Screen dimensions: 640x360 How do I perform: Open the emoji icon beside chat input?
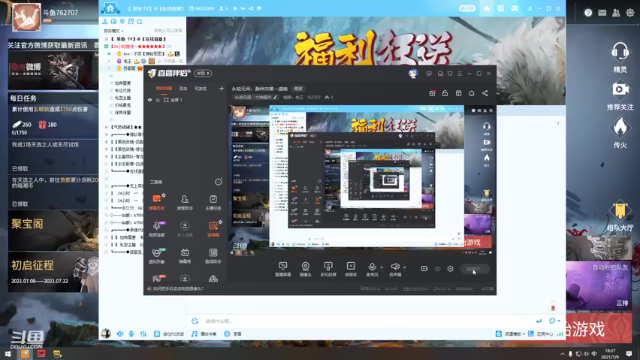click(195, 321)
